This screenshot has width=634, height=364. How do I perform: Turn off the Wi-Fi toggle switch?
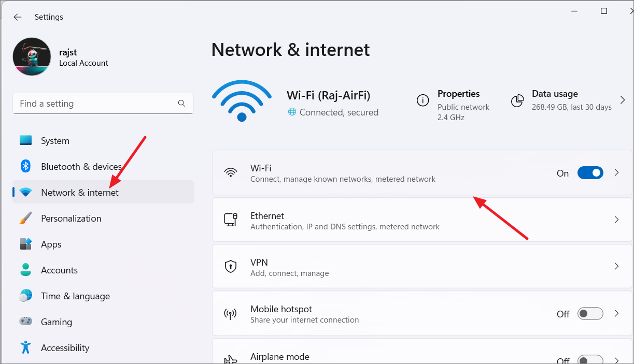590,173
